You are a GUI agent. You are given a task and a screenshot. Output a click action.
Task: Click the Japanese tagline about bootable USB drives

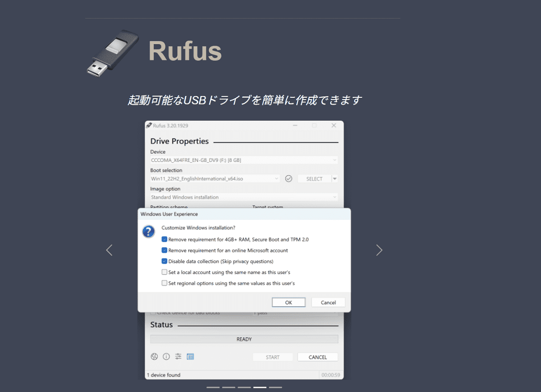click(x=244, y=100)
